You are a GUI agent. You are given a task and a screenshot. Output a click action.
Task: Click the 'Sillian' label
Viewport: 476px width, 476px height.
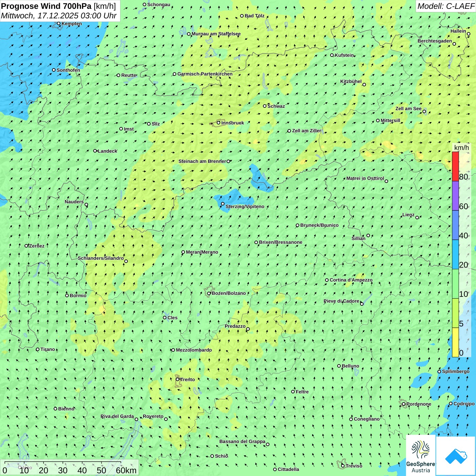358,238
